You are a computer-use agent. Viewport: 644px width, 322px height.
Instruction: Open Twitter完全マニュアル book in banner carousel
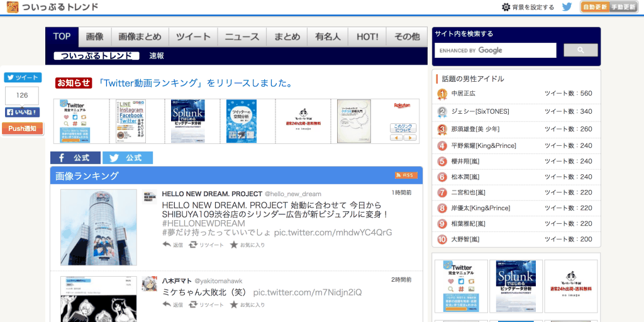[x=75, y=121]
